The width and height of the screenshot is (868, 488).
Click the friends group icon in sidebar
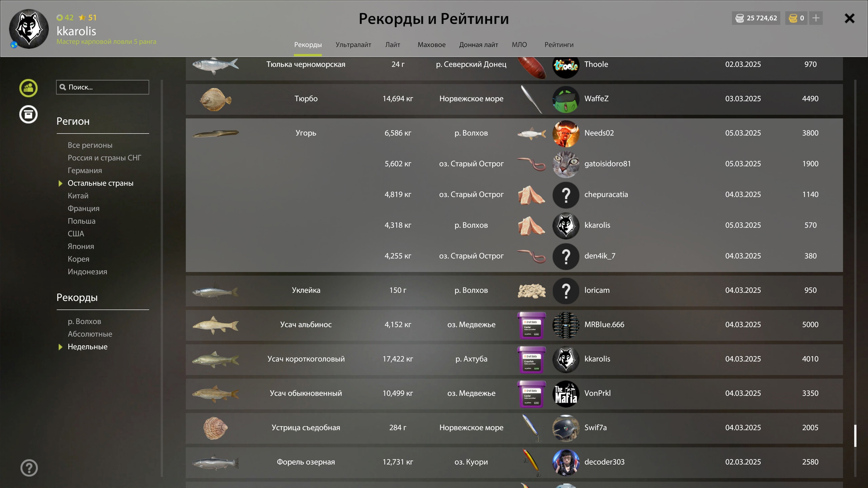[28, 88]
